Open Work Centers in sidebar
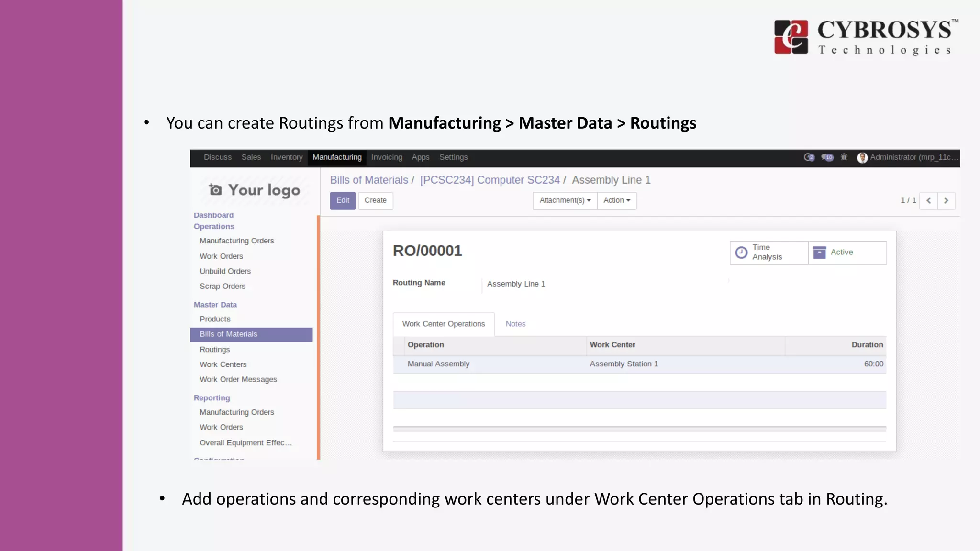The width and height of the screenshot is (980, 551). coord(223,364)
